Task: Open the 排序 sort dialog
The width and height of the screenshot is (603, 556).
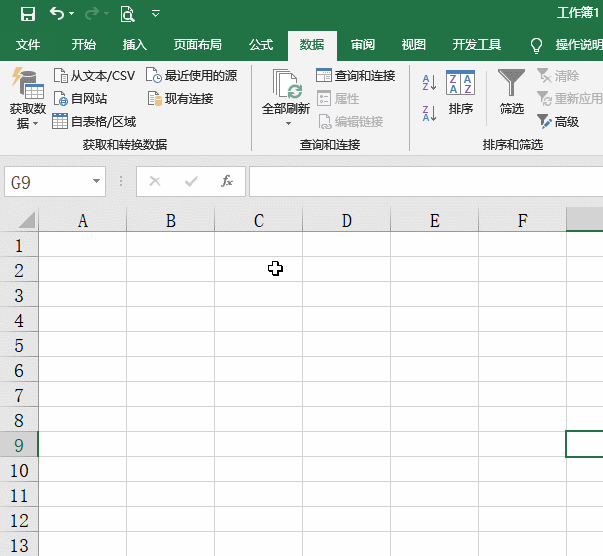Action: pyautogui.click(x=460, y=93)
